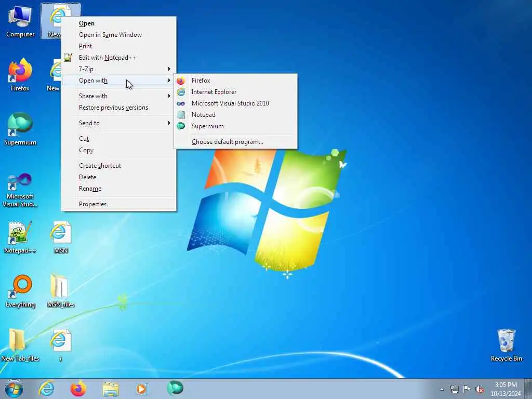Viewport: 532px width, 399px height.
Task: Open with Microsoft Visual Studio 2010
Action: 235,103
